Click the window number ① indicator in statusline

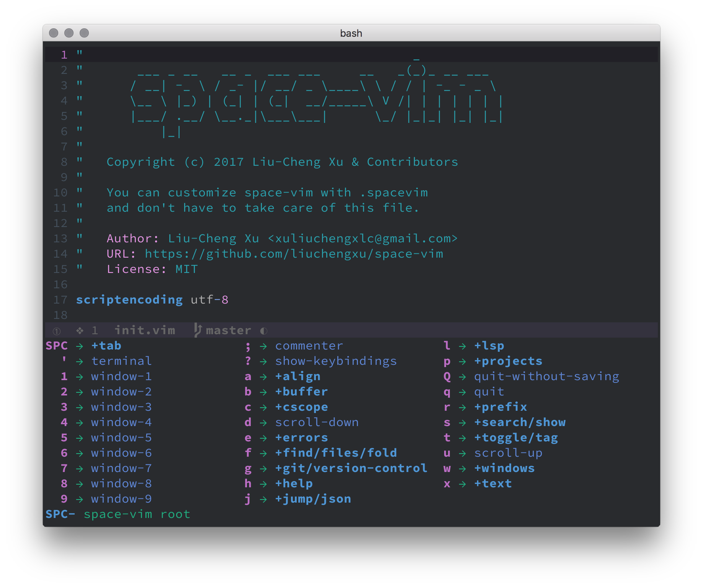click(56, 331)
